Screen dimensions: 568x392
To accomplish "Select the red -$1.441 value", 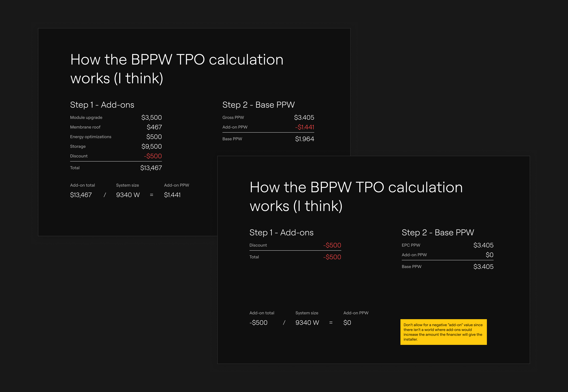I will (305, 127).
